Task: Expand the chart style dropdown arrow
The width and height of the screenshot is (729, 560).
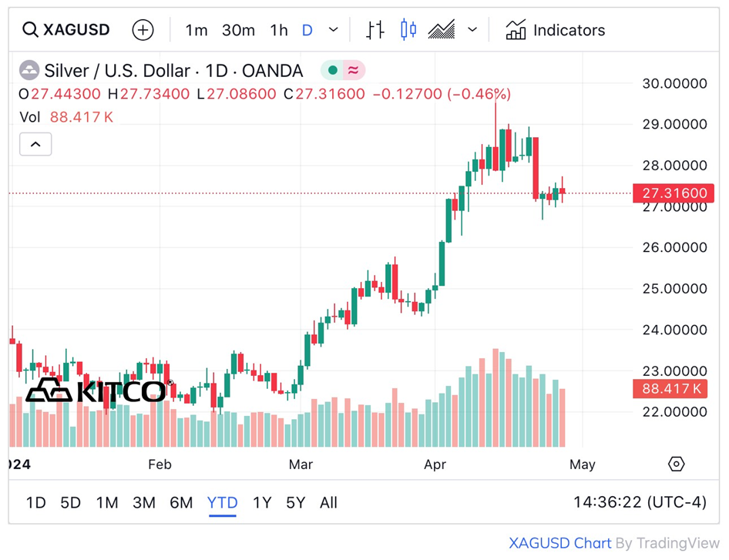Action: click(472, 31)
